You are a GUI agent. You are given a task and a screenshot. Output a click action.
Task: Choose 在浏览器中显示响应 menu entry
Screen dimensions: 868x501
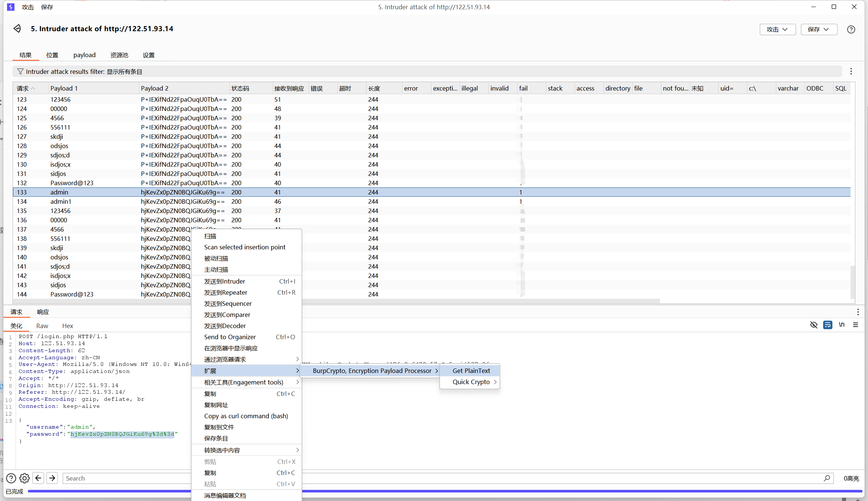click(x=247, y=348)
